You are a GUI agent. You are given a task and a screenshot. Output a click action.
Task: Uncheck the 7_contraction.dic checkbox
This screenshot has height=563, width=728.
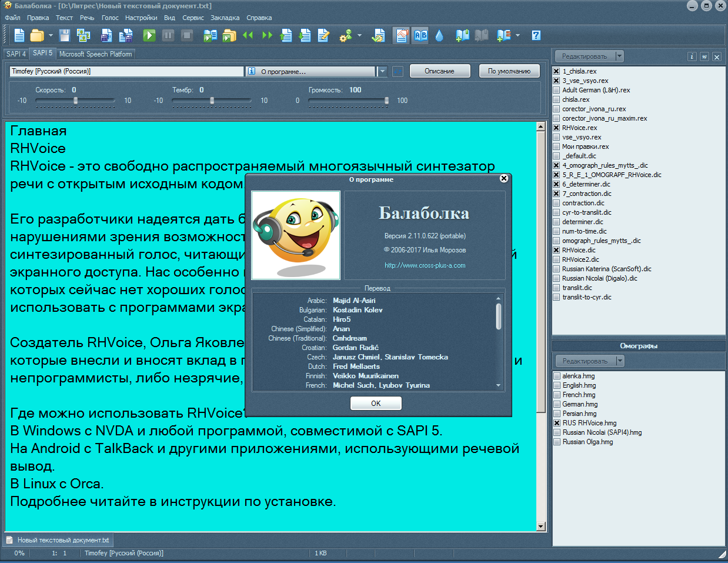[x=556, y=194]
